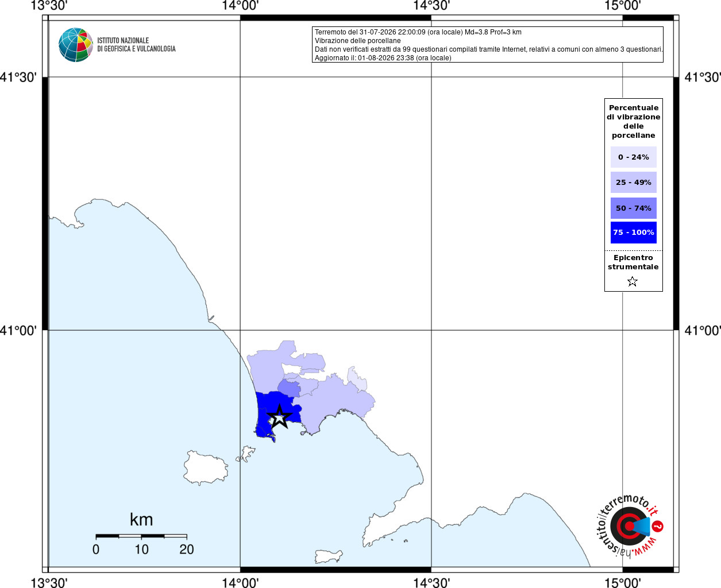Click the 'Aggiornato il: 01-08-2026' line
Screen dimensions: 721x588
coord(383,58)
